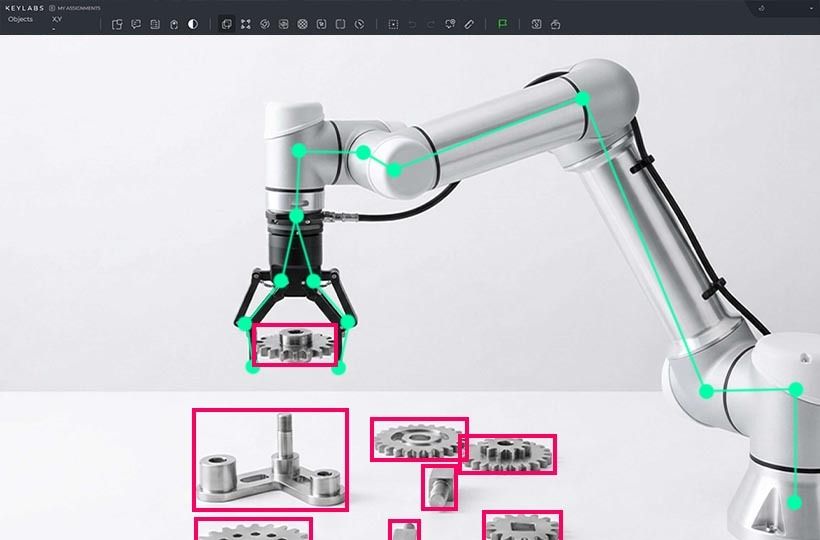Screen dimensions: 820x540
Task: Click the overlapping panels icon left of comment bubble
Action: [117, 24]
